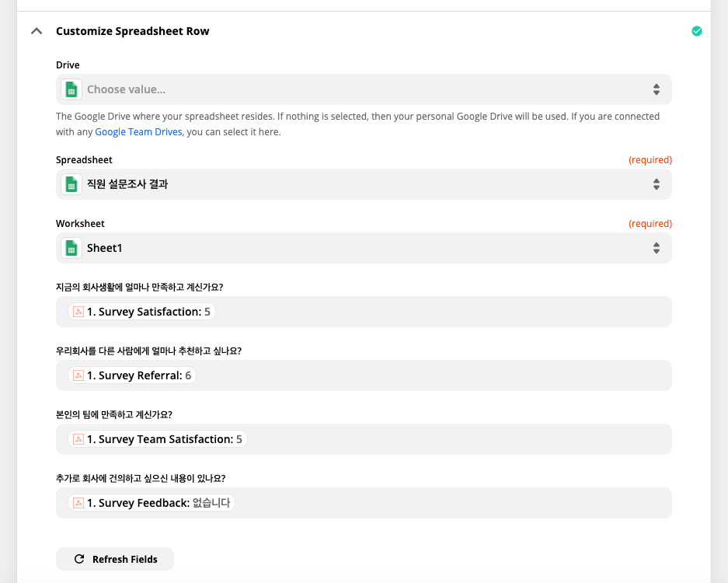Click the Refresh Fields button
Image resolution: width=728 pixels, height=583 pixels.
point(115,559)
